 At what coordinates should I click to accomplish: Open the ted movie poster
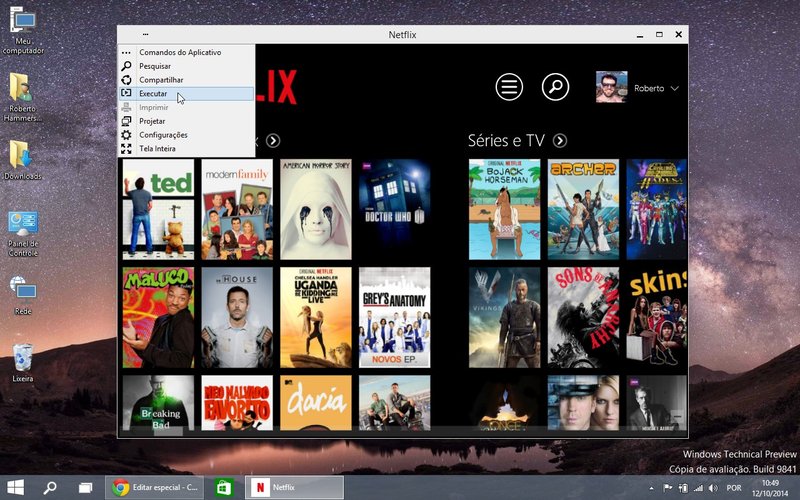tap(158, 209)
